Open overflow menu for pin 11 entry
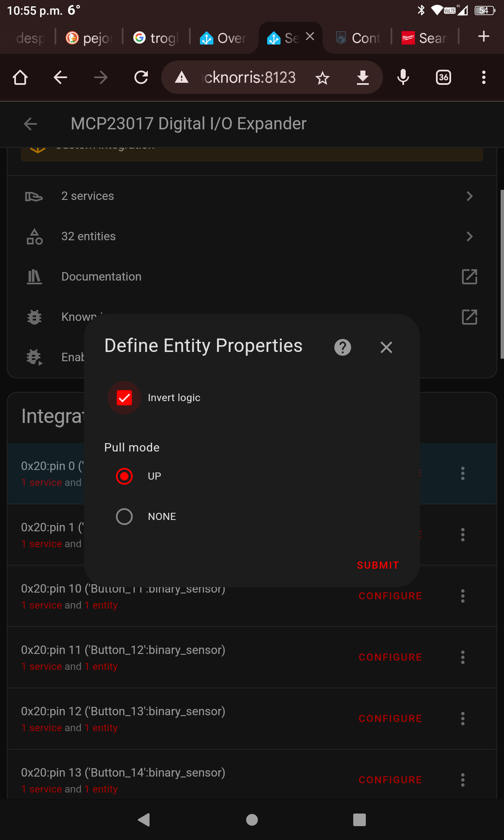 [x=462, y=657]
